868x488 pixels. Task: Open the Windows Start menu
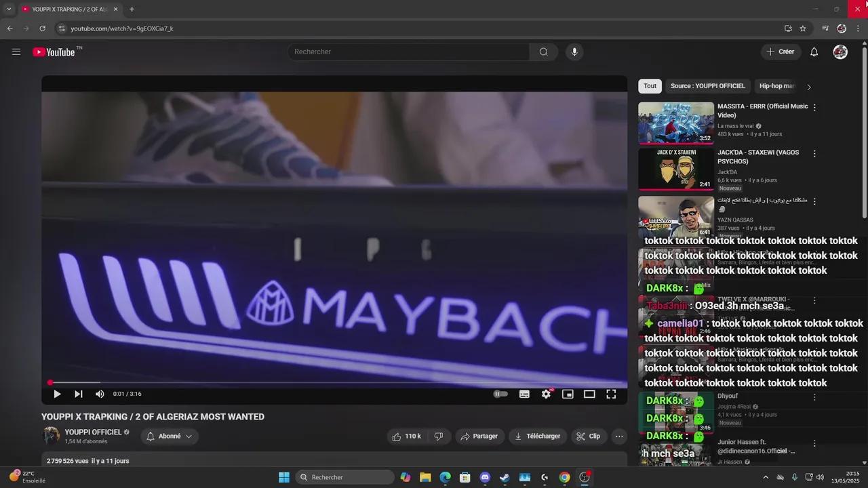284,477
